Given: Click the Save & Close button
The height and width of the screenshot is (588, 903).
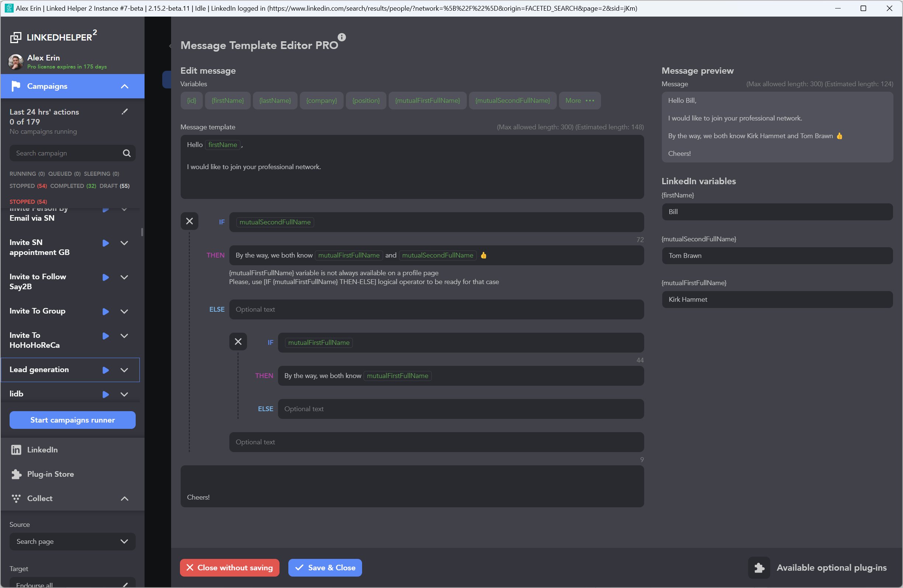Looking at the screenshot, I should tap(325, 567).
